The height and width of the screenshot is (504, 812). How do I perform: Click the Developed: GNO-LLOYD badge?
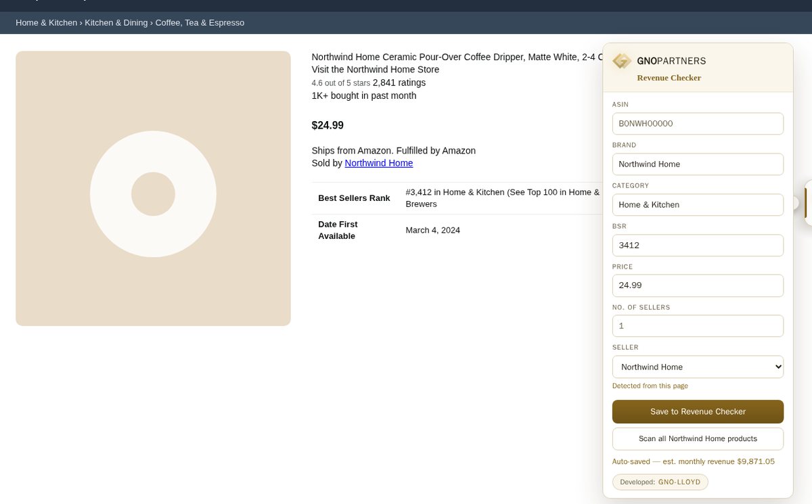point(660,482)
